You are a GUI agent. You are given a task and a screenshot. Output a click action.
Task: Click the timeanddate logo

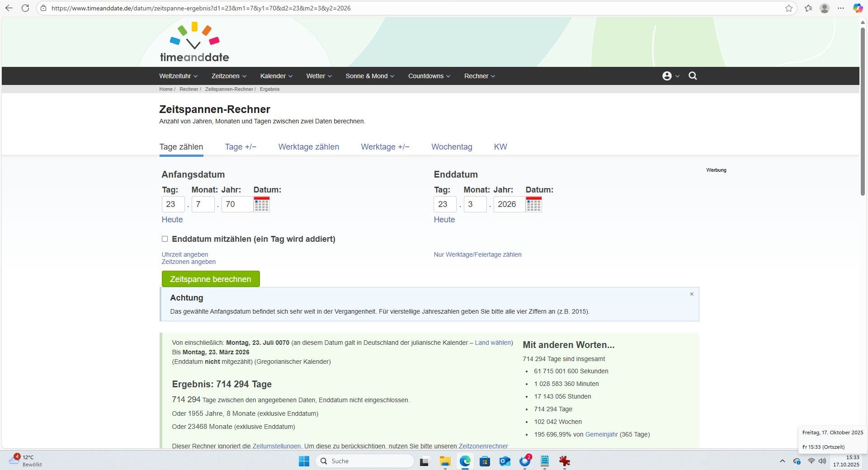pyautogui.click(x=194, y=43)
